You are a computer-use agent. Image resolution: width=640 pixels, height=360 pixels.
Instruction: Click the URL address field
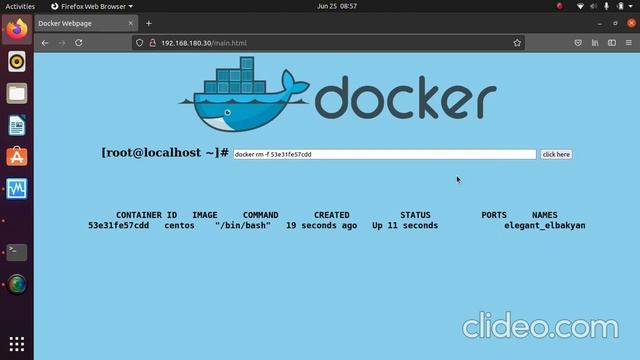(328, 43)
